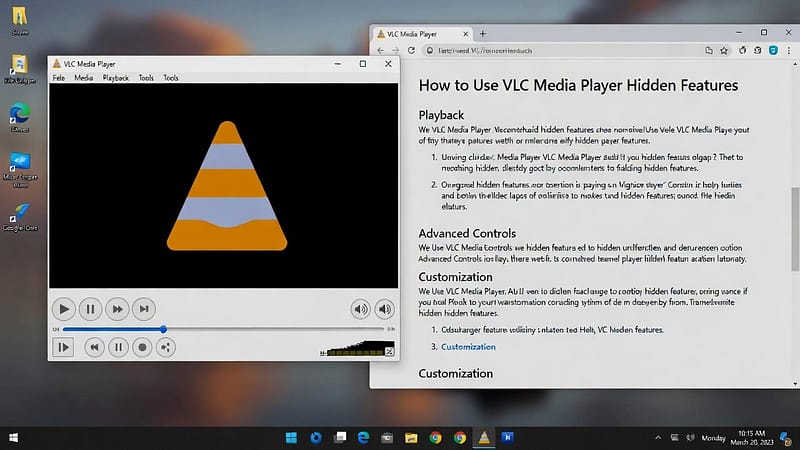Viewport: 800px width, 450px height.
Task: Click the How to Use VLC title
Action: pos(578,85)
